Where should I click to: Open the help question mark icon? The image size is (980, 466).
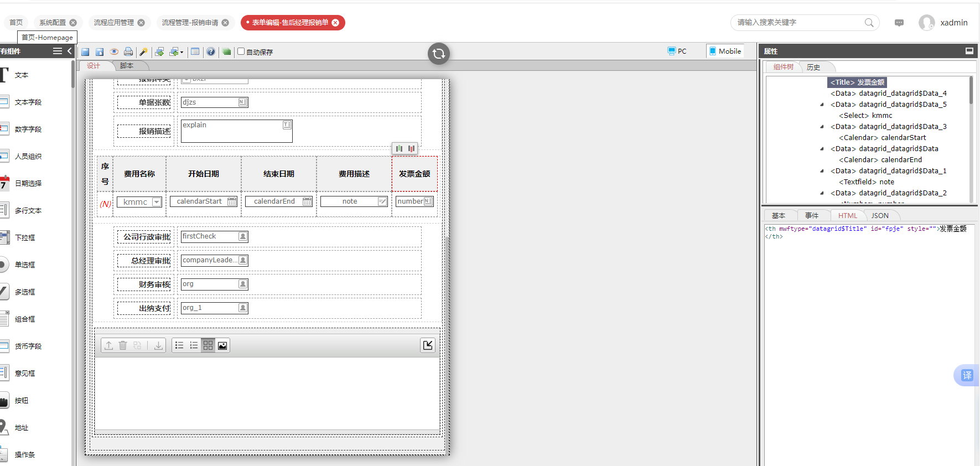click(x=211, y=52)
